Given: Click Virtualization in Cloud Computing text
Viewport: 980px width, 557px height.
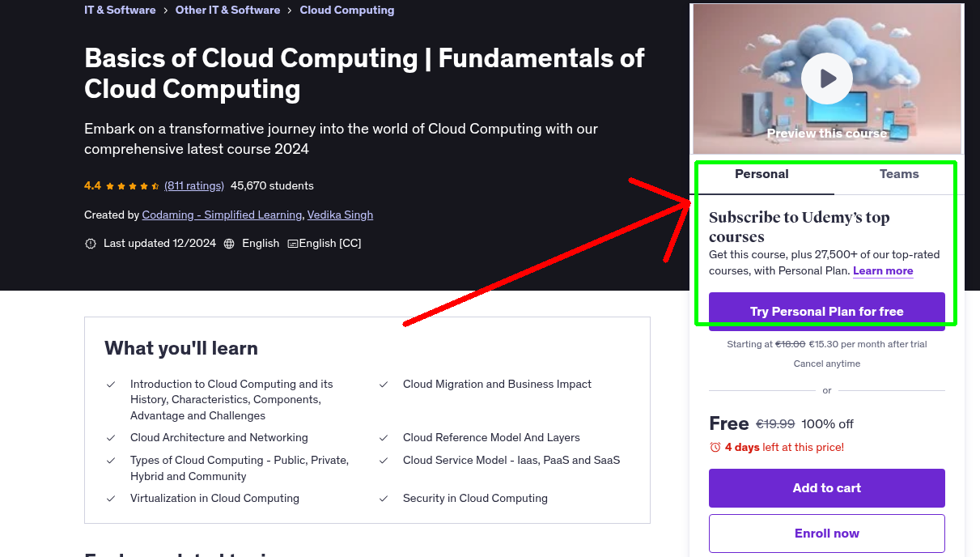Looking at the screenshot, I should click(x=214, y=498).
